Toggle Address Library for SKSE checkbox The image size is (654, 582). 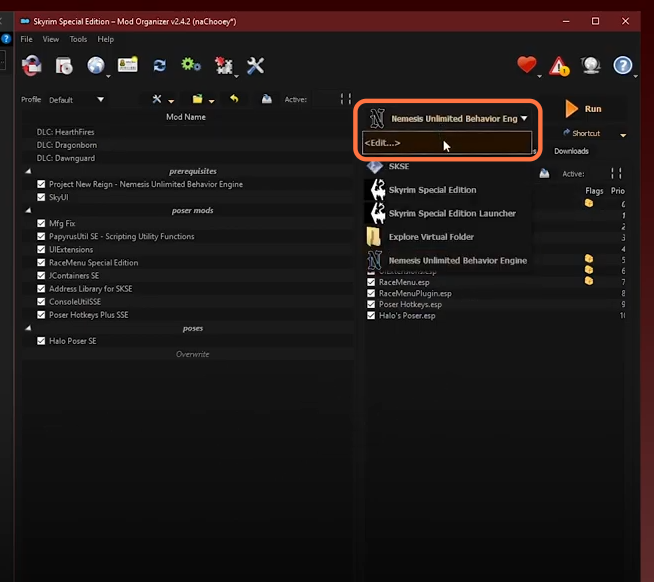pyautogui.click(x=41, y=289)
